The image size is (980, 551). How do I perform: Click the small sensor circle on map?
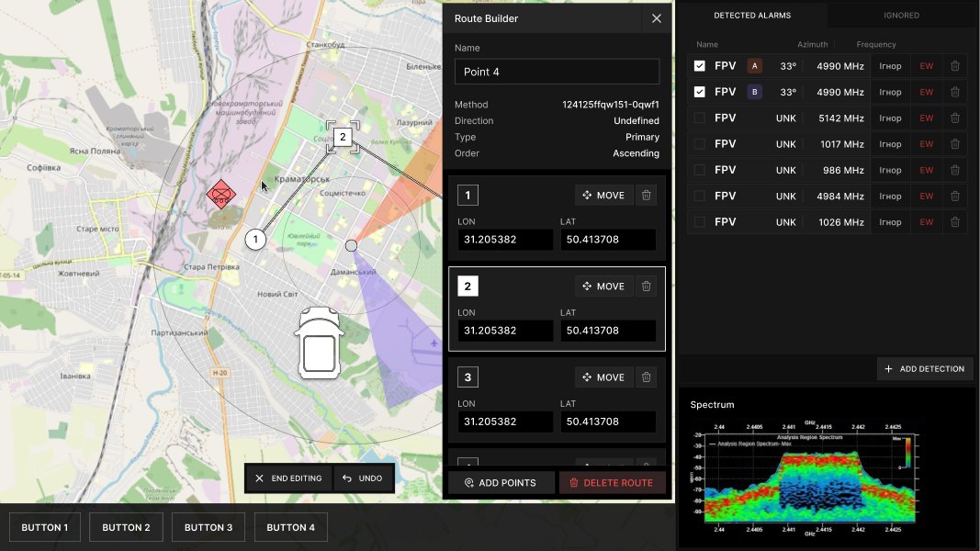[x=351, y=245]
